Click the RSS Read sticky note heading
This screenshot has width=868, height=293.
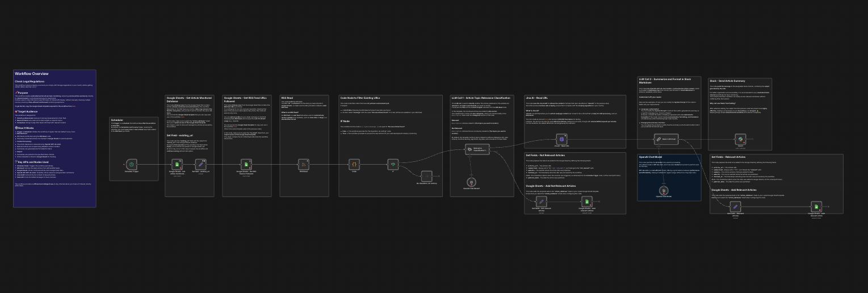(x=288, y=98)
